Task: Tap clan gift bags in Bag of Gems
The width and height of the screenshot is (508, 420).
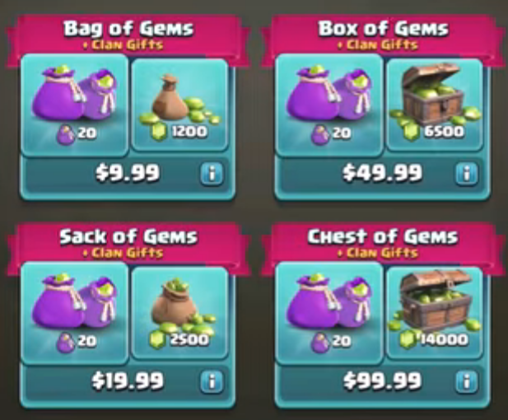Action: tap(75, 105)
